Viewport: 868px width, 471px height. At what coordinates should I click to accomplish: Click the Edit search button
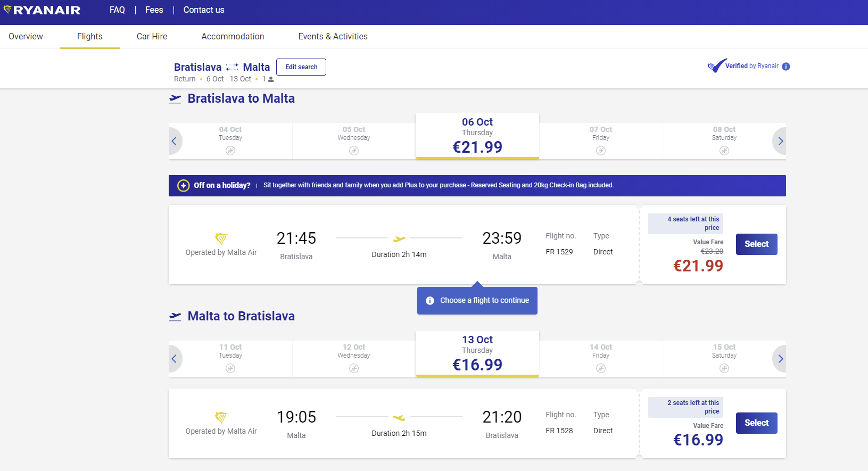click(x=301, y=67)
